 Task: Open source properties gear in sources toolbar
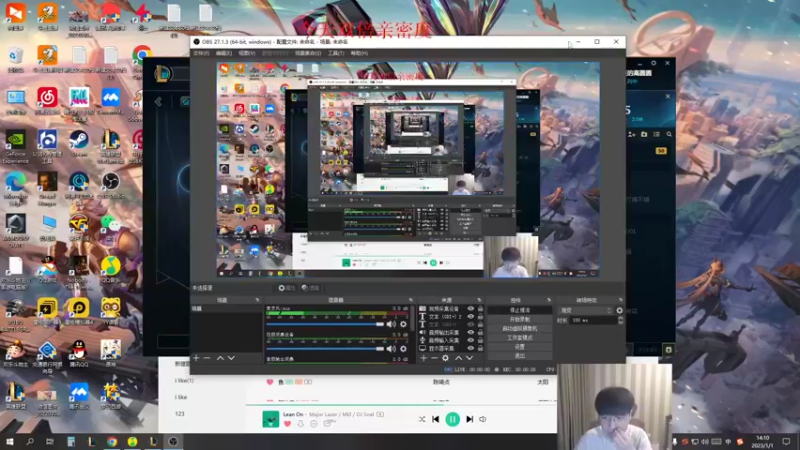(445, 358)
